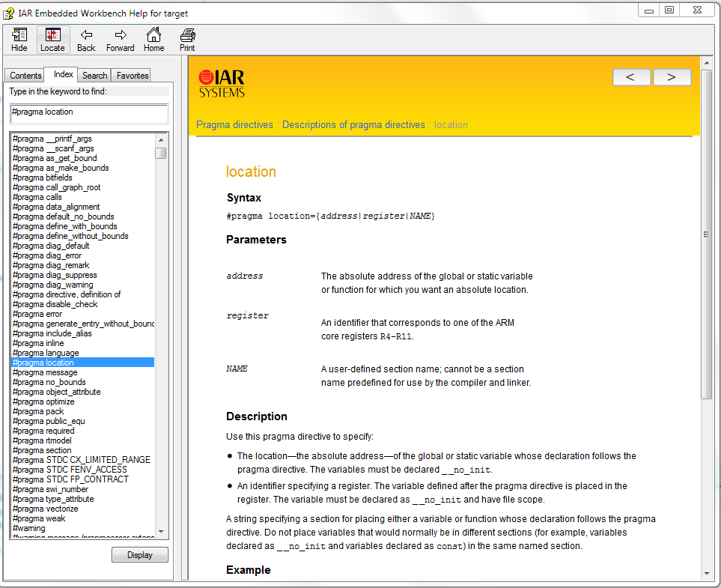Select '#pragma as_make_bounds' entry
Screen dimensions: 721x588
coord(61,168)
